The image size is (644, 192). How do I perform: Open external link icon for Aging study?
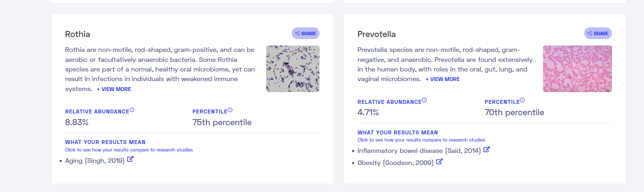[x=130, y=159]
